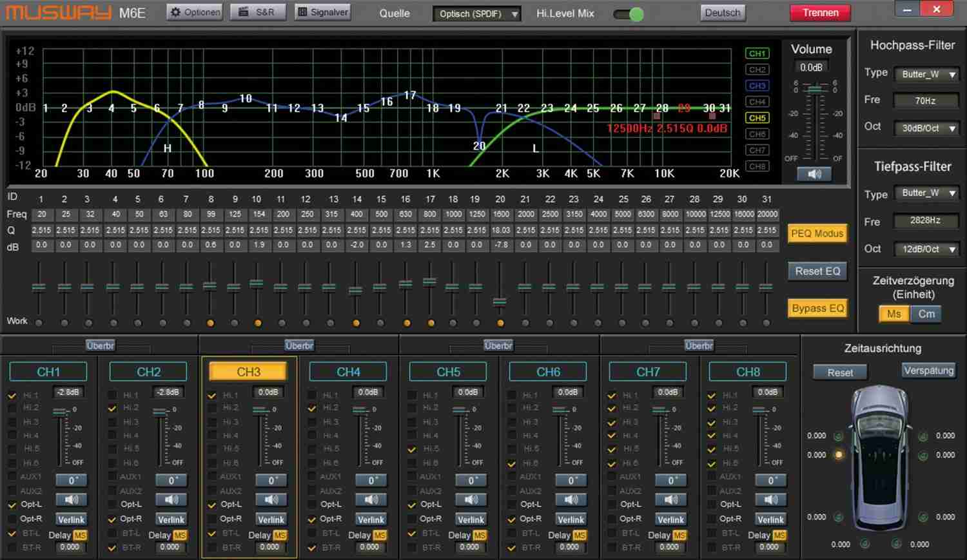Open the Quelle source dropdown
The width and height of the screenshot is (967, 560).
click(477, 14)
